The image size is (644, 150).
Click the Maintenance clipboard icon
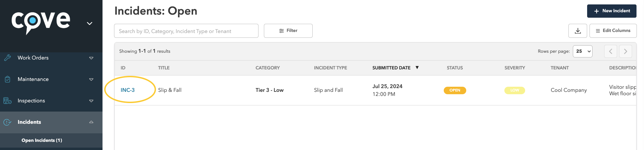tap(7, 79)
